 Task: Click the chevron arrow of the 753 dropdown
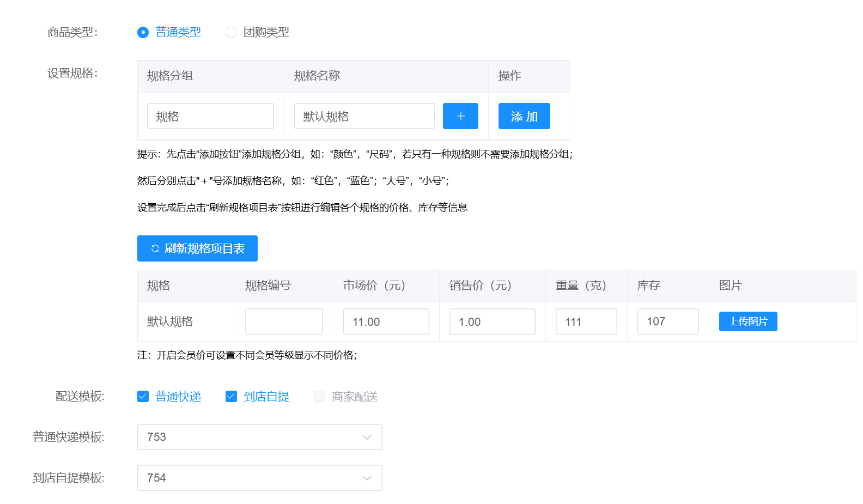(x=367, y=437)
